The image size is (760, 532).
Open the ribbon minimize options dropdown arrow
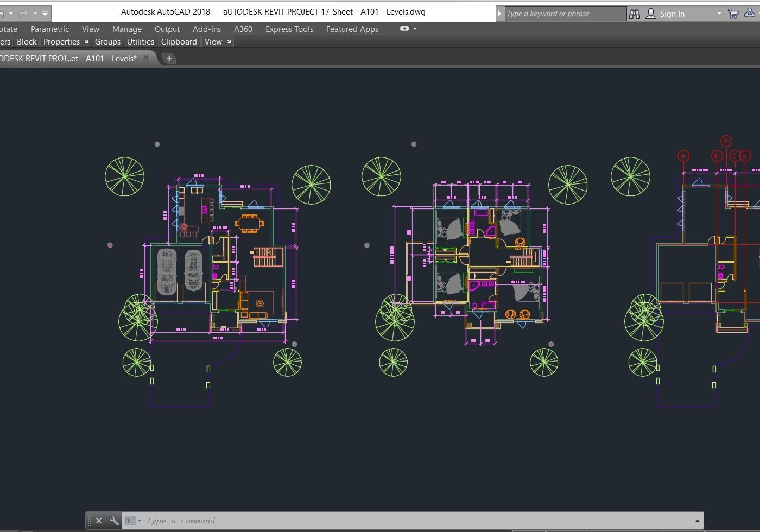point(415,29)
